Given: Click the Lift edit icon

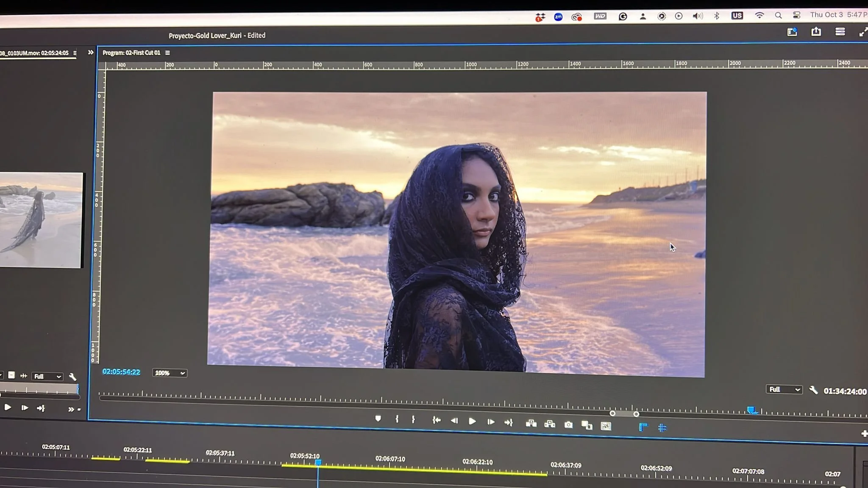Looking at the screenshot, I should [531, 423].
